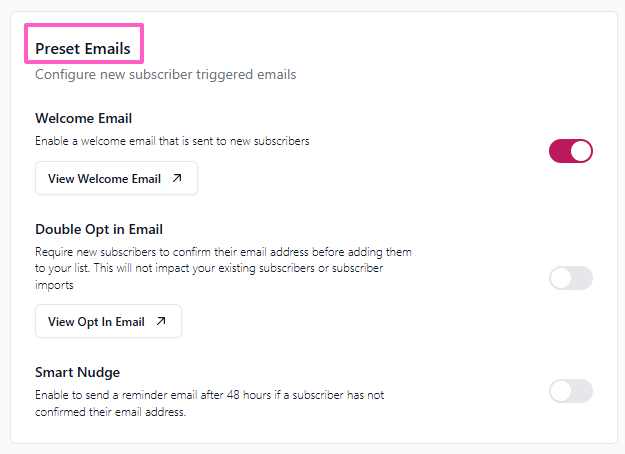This screenshot has width=625, height=454.
Task: Click the 'Configure new subscriber triggered emails' subtitle
Action: click(166, 74)
